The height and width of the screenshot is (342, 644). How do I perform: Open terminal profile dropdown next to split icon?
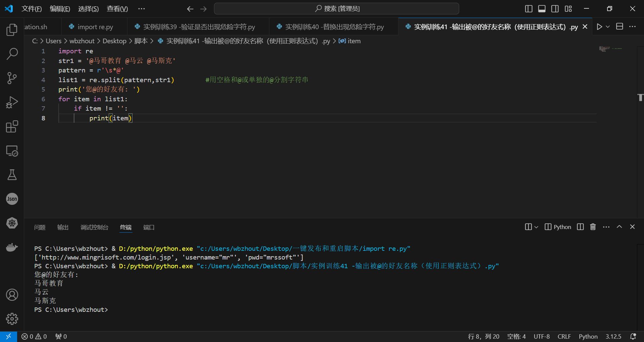(x=536, y=227)
